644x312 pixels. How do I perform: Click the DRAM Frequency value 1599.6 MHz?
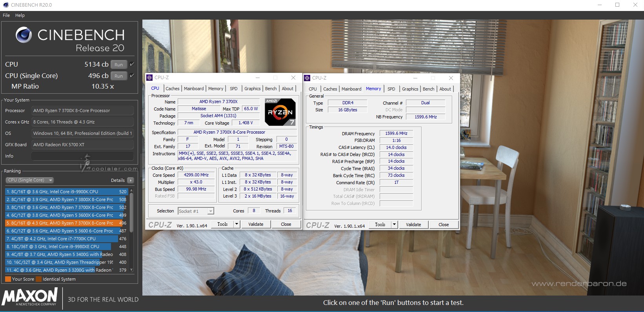tap(396, 133)
